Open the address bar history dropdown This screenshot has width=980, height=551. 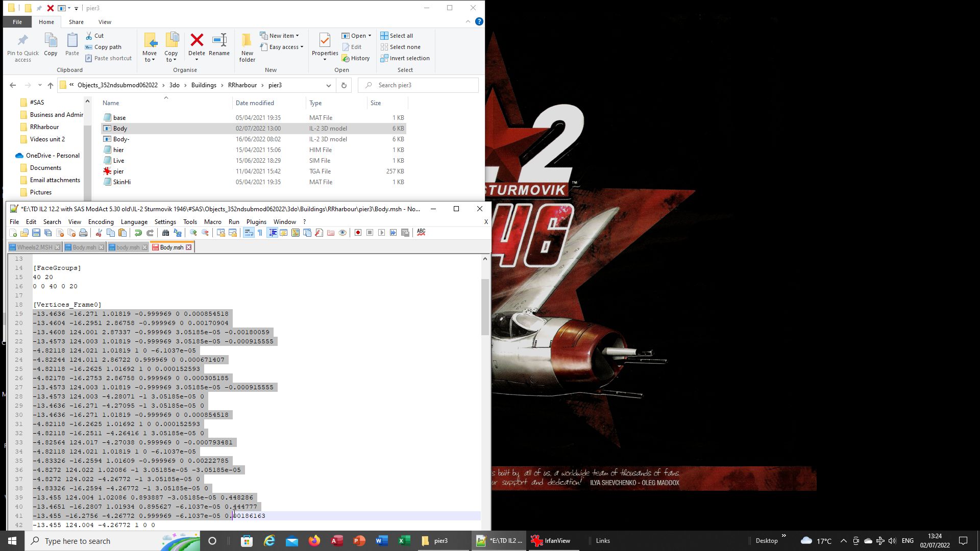click(x=328, y=85)
